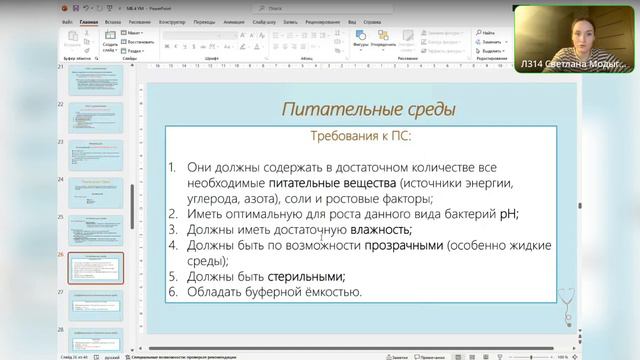This screenshot has width=640, height=360.
Task: Select slide 23 thumbnail
Action: [x=96, y=155]
